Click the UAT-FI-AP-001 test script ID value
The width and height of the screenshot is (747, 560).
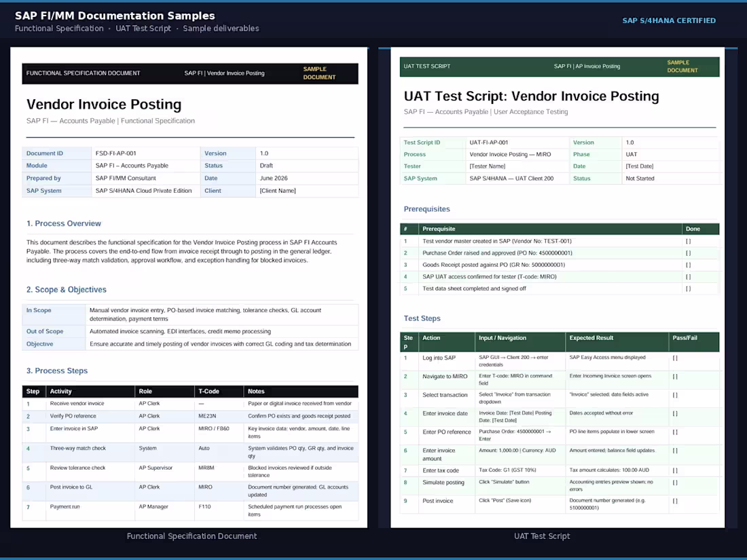489,143
